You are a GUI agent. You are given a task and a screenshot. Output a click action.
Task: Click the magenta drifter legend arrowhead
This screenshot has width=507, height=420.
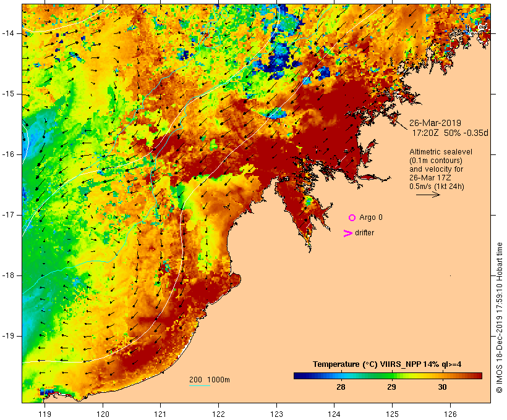click(348, 233)
